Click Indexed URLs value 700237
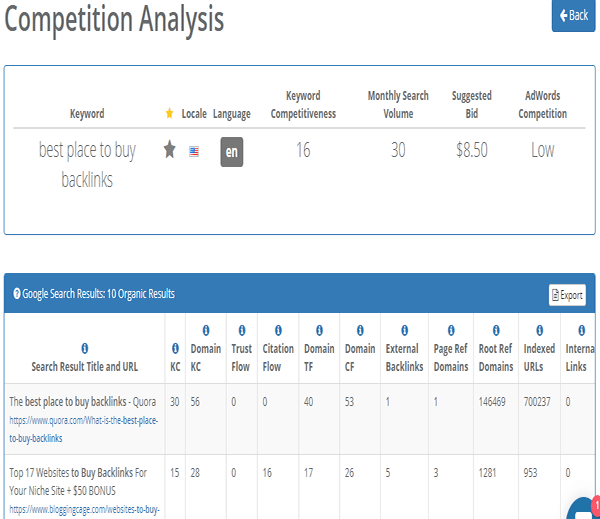The image size is (600, 519). click(x=537, y=401)
